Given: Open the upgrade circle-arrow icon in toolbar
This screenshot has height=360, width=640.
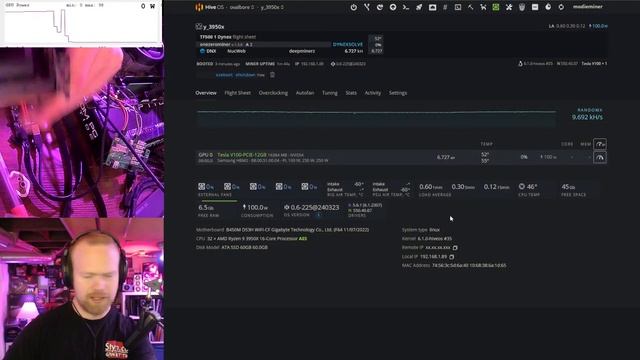Looking at the screenshot, I should (x=393, y=7).
